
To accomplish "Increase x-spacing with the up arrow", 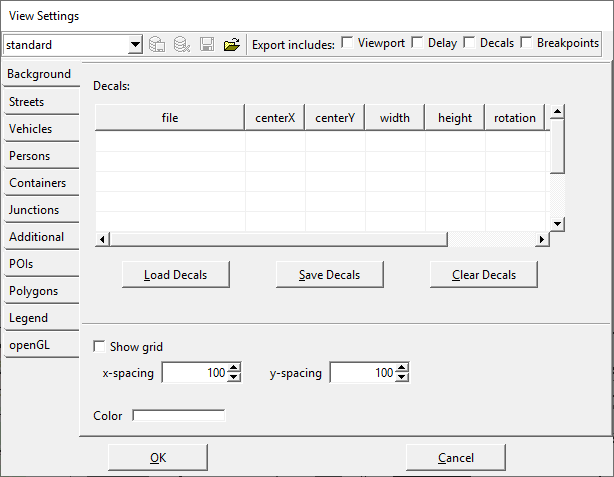I will 234,368.
